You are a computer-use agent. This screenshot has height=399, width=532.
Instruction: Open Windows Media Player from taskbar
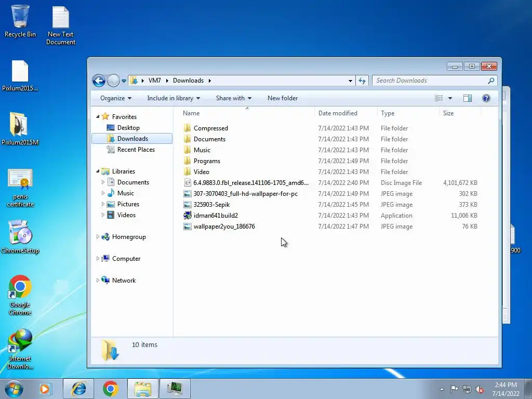pos(45,389)
